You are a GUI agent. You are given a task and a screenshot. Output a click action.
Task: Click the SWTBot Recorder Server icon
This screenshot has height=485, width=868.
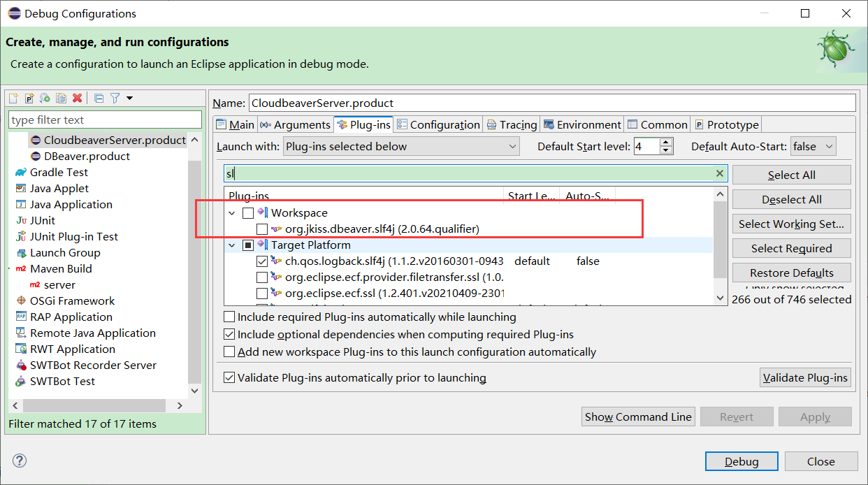21,365
